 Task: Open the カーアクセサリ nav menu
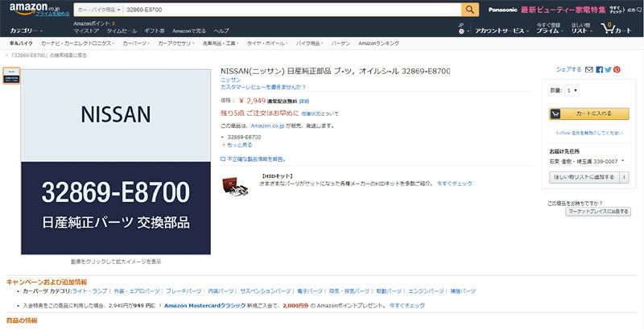[x=175, y=43]
